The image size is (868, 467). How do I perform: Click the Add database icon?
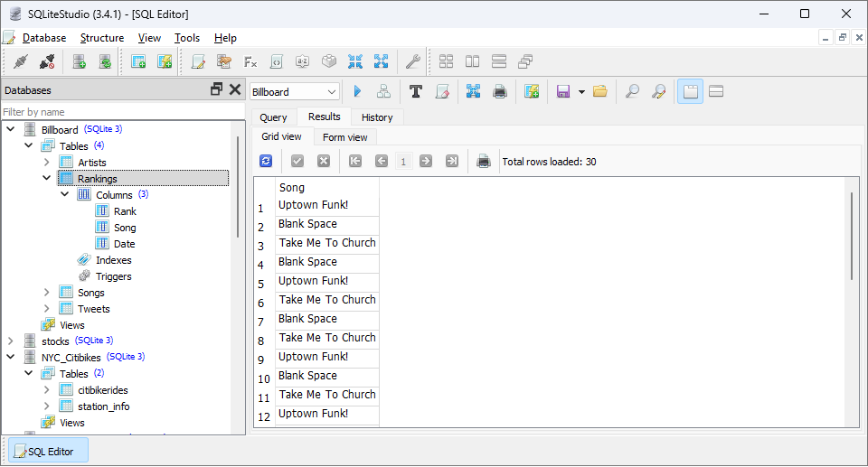coord(80,61)
